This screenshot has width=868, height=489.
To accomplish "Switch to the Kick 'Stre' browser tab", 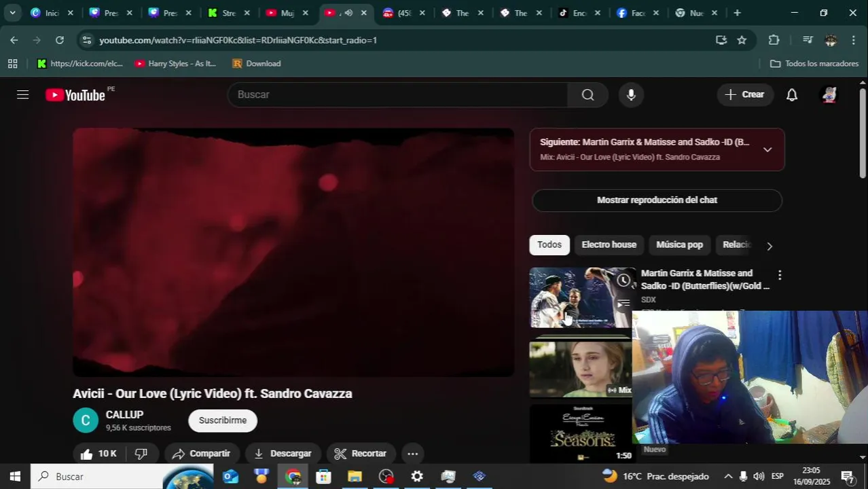I will 229,13.
